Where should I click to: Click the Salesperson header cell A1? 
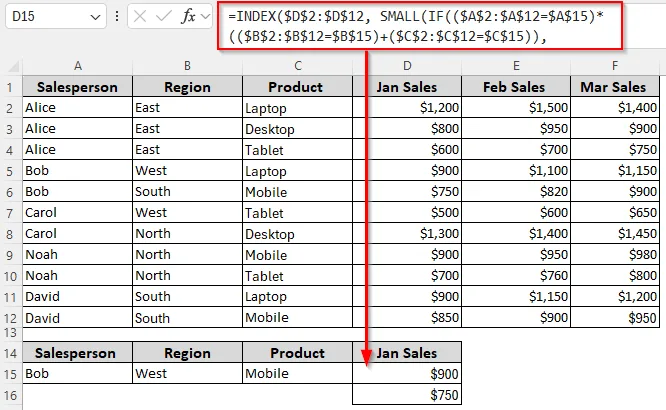click(x=78, y=87)
